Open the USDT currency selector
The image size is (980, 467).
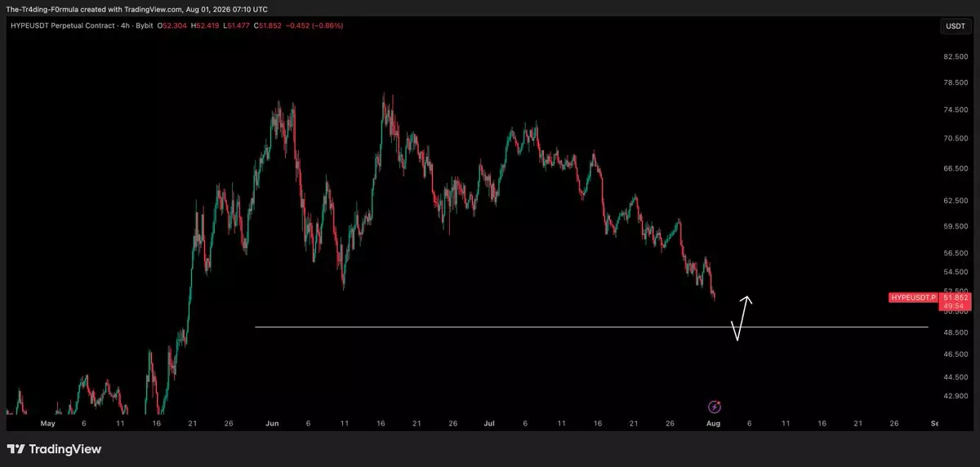955,26
